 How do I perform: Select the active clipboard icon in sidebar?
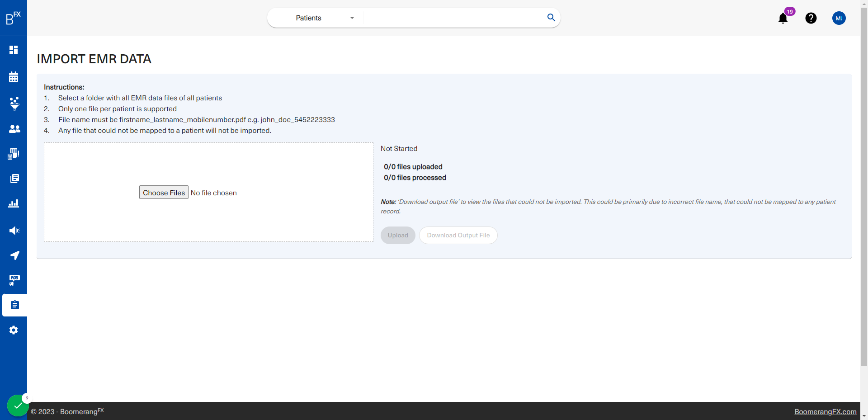click(14, 305)
